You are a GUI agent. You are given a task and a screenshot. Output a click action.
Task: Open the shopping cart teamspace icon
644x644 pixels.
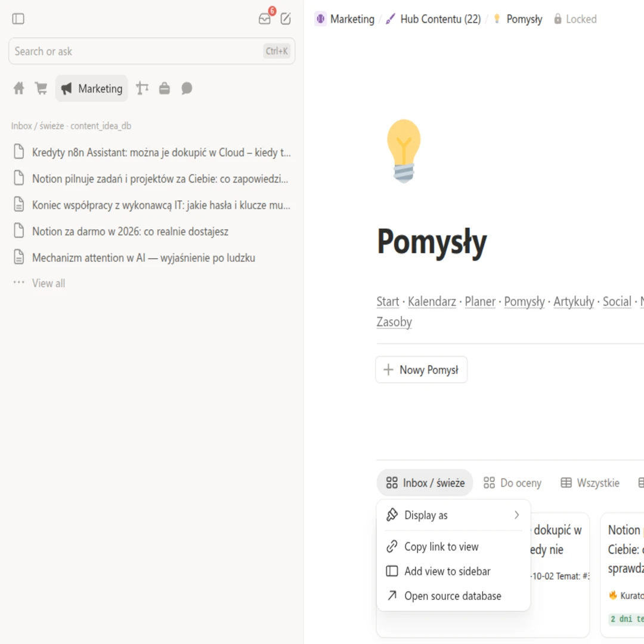click(x=41, y=88)
